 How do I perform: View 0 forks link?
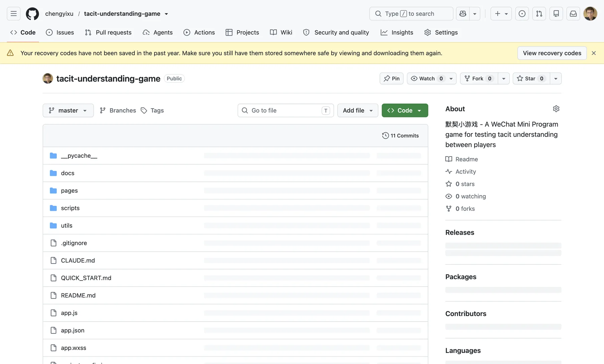460,209
